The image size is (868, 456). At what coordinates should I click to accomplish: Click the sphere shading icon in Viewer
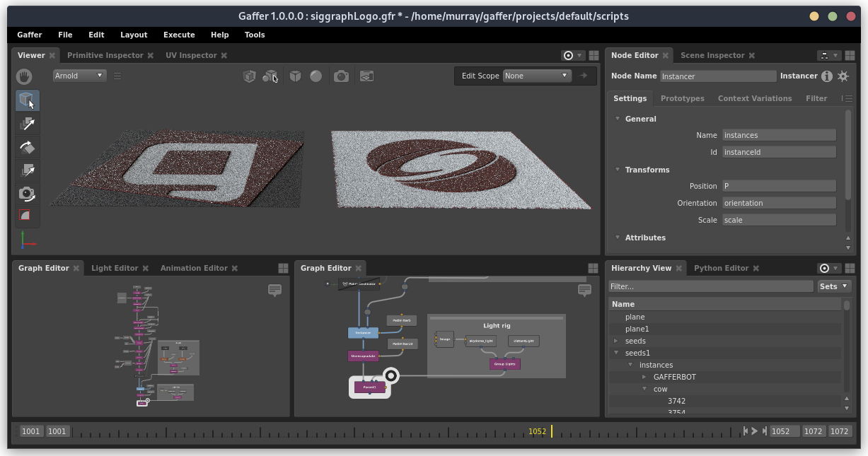[x=316, y=76]
